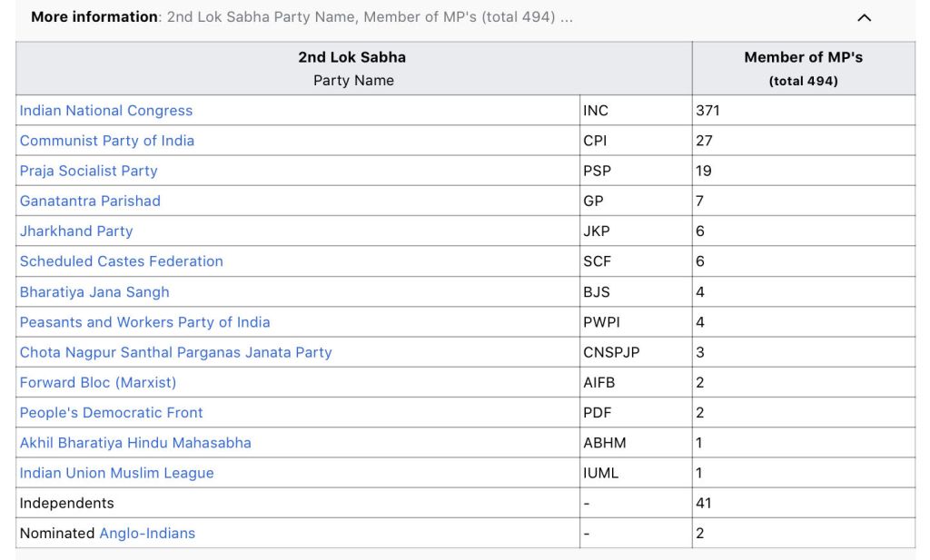Open the Communist Party of India link
Image resolution: width=930 pixels, height=560 pixels.
click(107, 141)
